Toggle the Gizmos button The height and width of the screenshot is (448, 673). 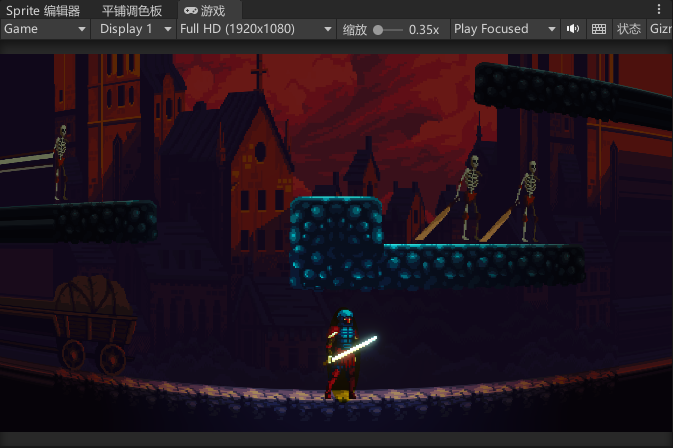pos(660,29)
